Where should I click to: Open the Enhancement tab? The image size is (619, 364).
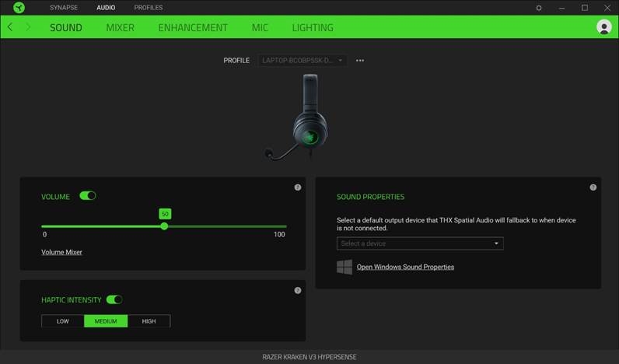[x=193, y=27]
